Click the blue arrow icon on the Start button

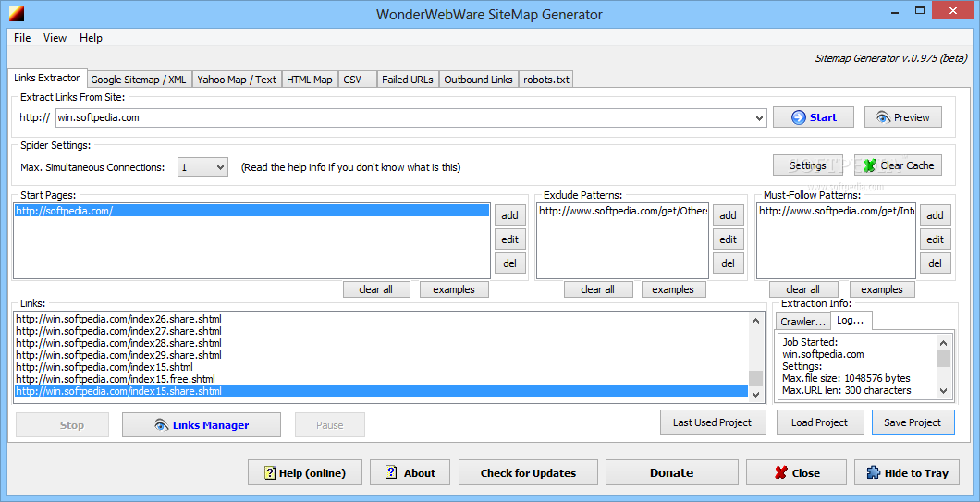798,117
